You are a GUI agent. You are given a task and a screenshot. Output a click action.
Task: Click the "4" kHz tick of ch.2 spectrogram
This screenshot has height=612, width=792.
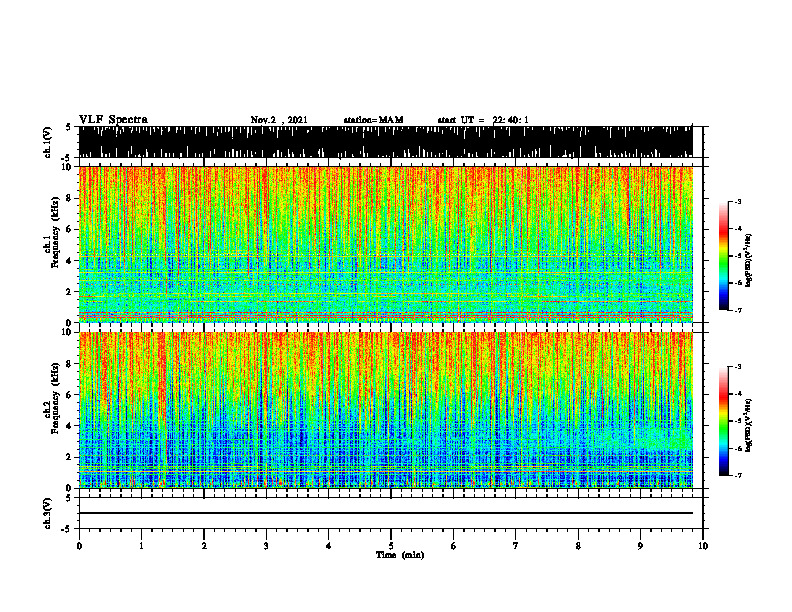pos(70,426)
